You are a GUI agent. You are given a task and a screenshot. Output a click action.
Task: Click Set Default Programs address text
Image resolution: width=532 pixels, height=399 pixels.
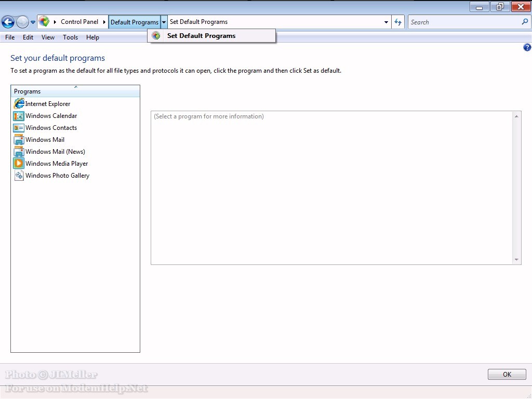tap(198, 22)
